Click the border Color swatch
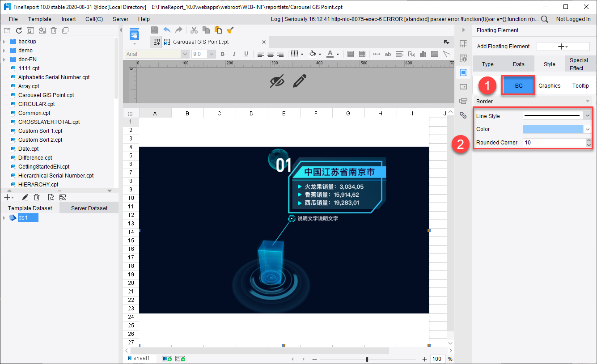 [552, 129]
